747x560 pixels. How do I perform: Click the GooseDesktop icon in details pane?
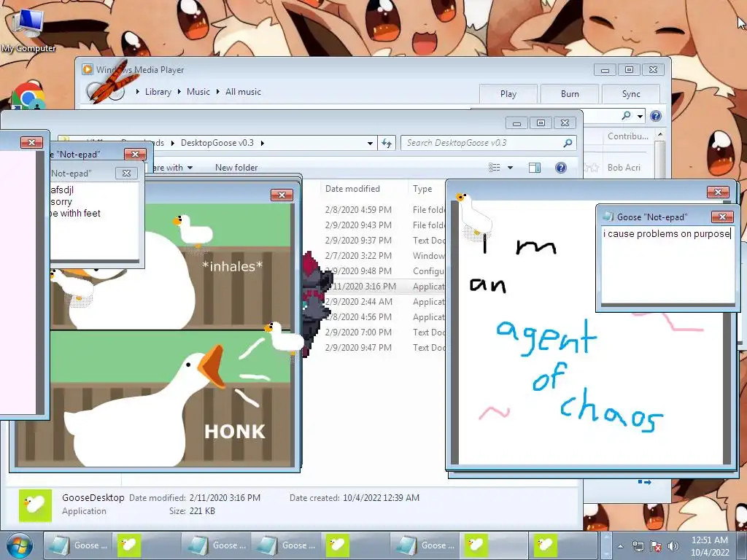[x=35, y=505]
